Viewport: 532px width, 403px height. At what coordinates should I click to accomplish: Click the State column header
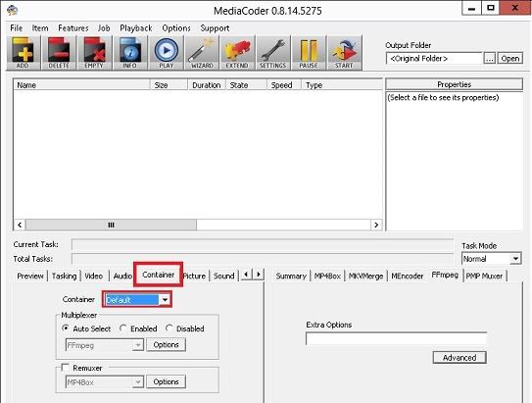(246, 85)
